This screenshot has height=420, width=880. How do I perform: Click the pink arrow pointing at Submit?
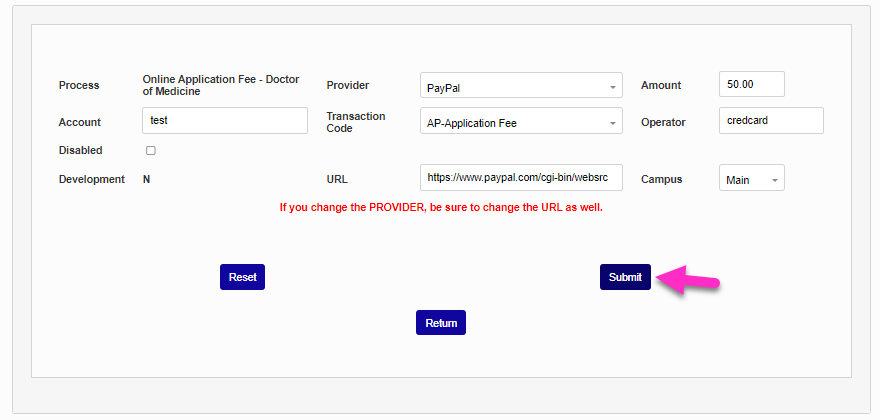691,278
